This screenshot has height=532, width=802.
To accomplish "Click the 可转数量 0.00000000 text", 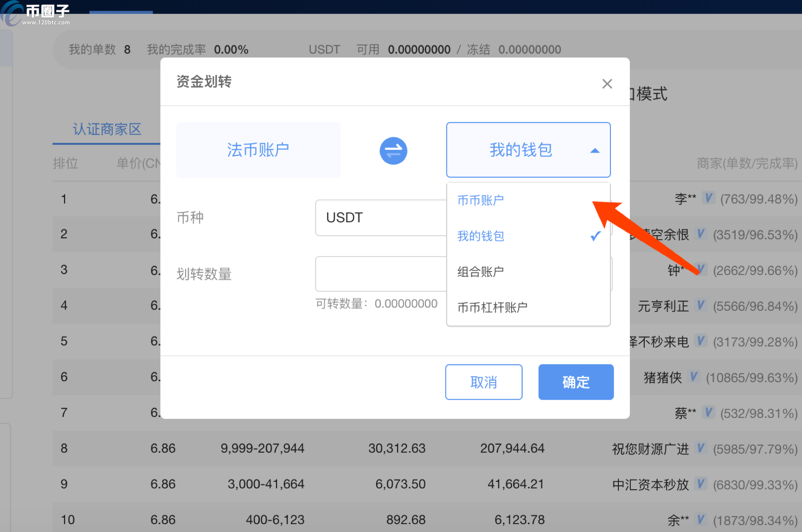I will 377,304.
